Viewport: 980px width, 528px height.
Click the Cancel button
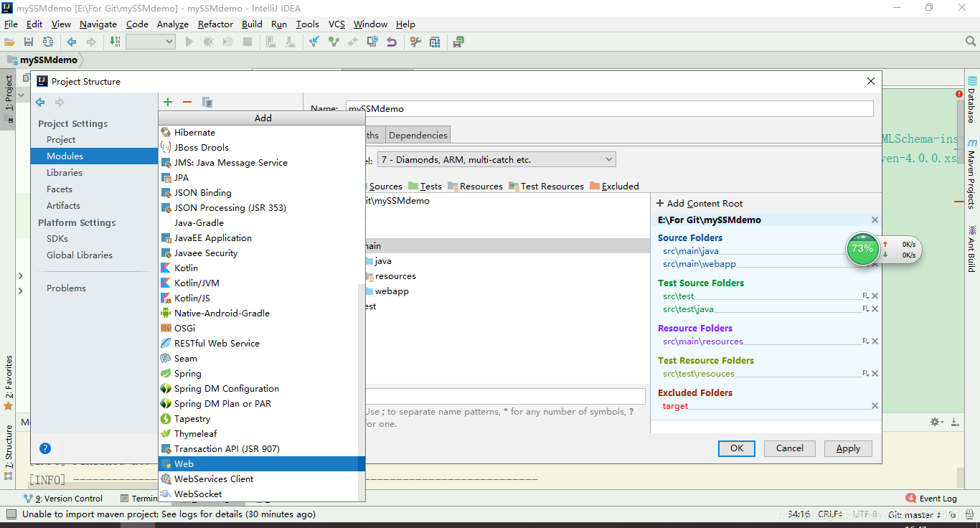click(x=789, y=448)
